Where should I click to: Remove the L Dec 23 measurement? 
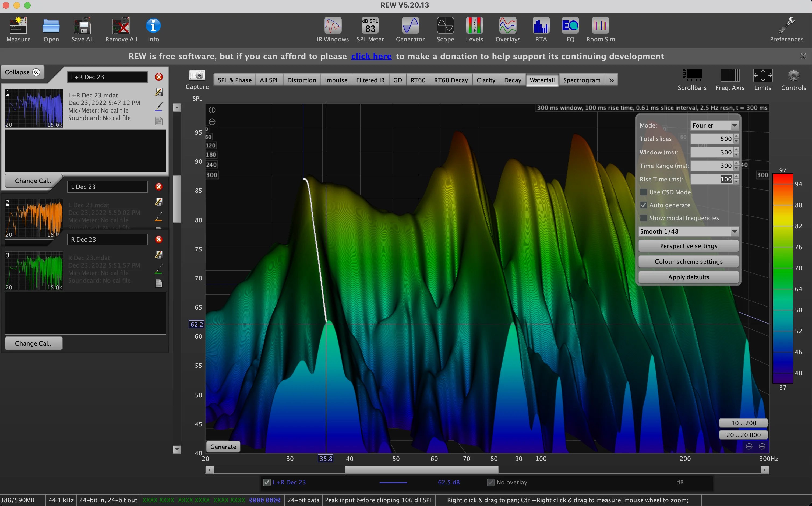coord(159,187)
